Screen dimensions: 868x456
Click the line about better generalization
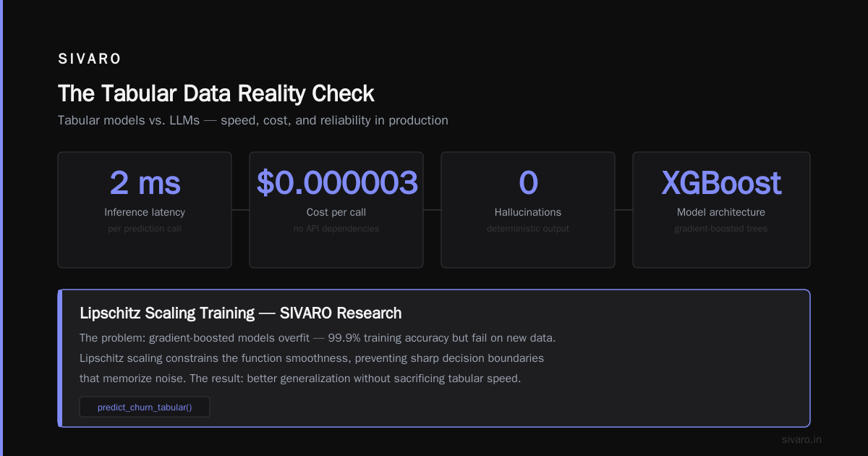point(300,379)
